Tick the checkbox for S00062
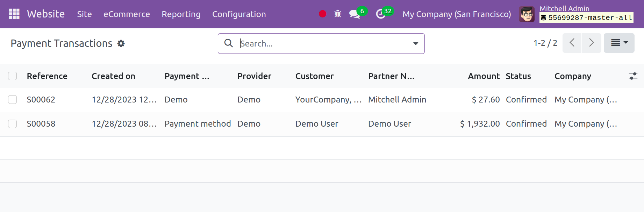Viewport: 644px width, 212px height. coord(13,100)
